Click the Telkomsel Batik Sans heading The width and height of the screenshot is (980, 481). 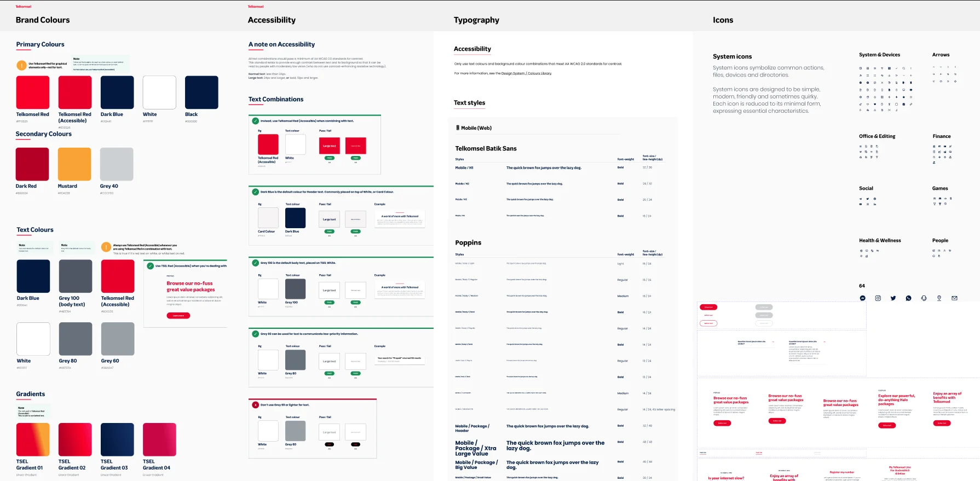pyautogui.click(x=486, y=149)
